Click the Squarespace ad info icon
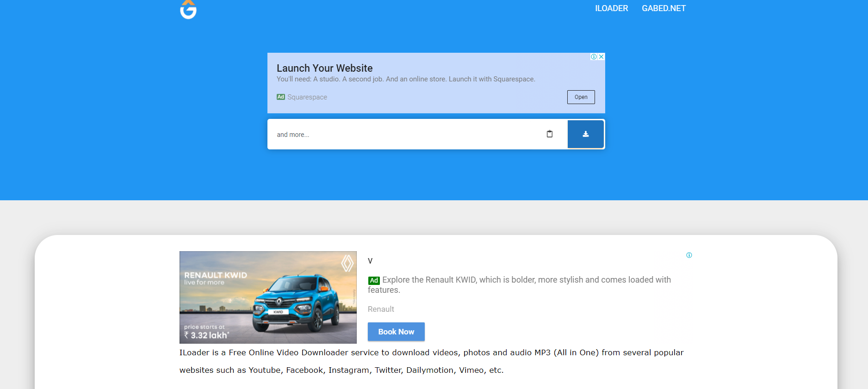The image size is (868, 389). coord(594,57)
